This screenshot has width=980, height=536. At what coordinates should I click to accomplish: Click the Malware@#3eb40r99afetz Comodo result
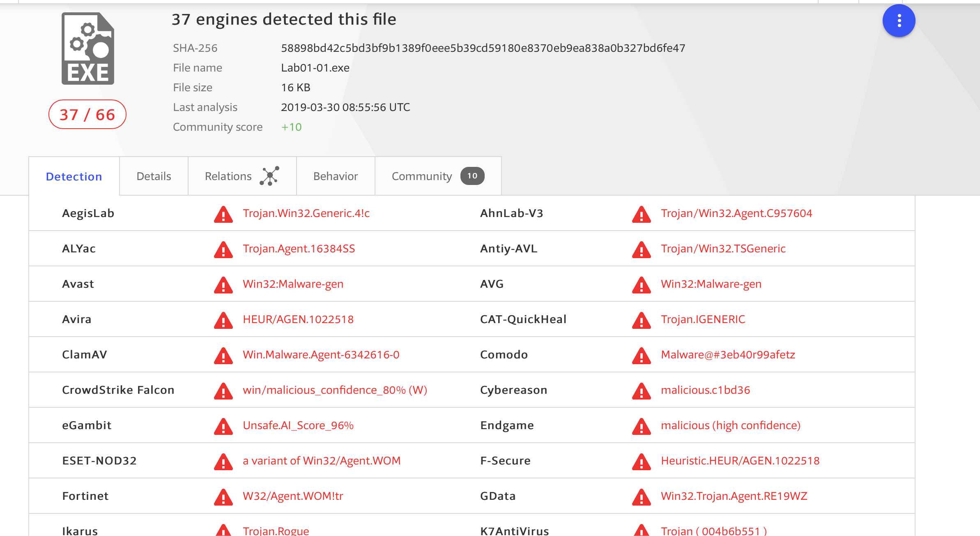click(727, 355)
